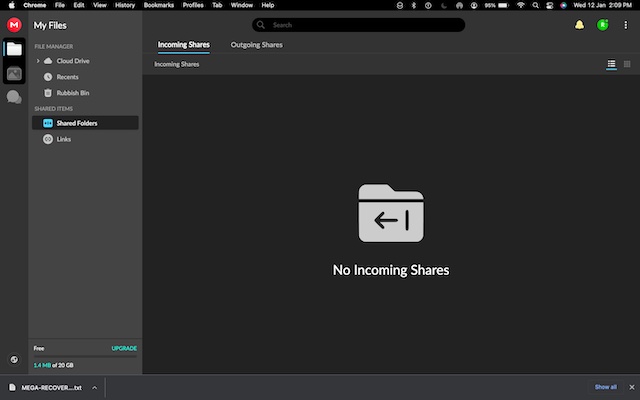Click the storage usage progress bar
Screen dimensions: 640x400
(x=85, y=357)
